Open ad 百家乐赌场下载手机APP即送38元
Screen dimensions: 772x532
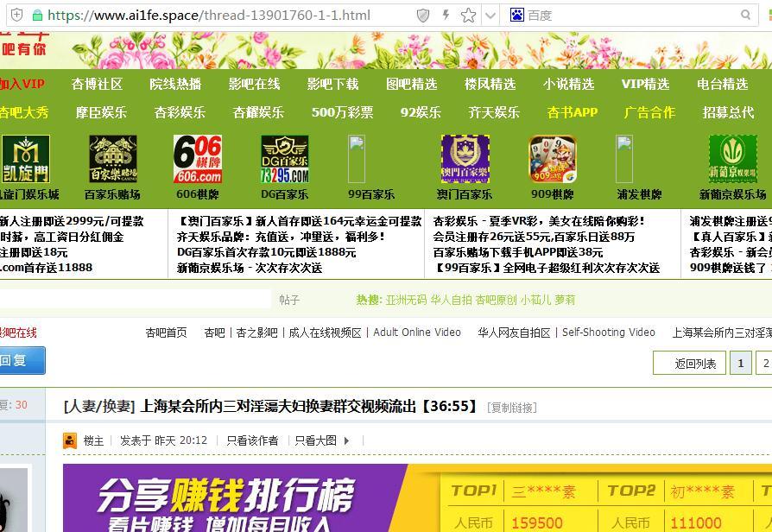tap(518, 252)
